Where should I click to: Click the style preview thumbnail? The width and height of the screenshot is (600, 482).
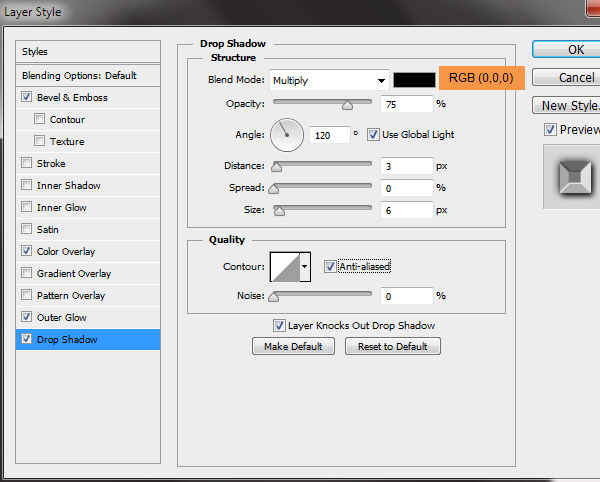tap(572, 177)
